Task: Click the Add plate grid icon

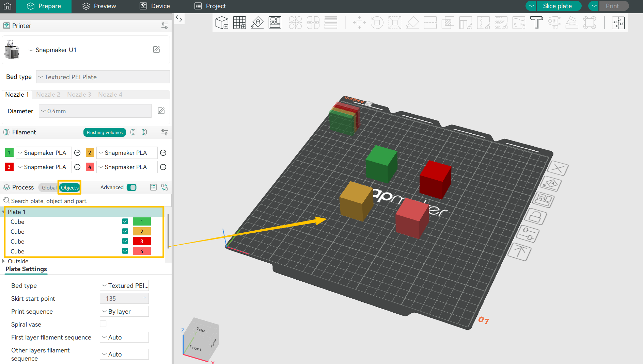Action: point(239,23)
